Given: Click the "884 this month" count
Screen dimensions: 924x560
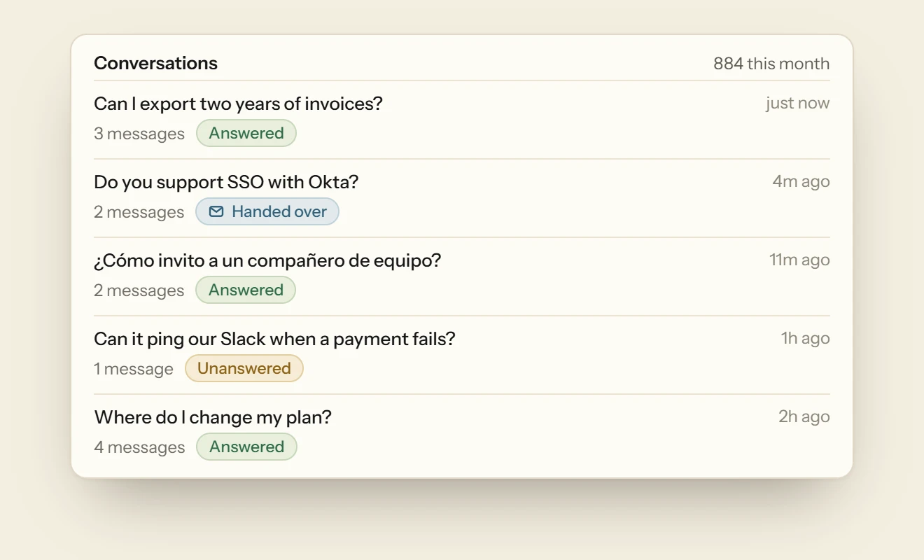Looking at the screenshot, I should (x=771, y=64).
